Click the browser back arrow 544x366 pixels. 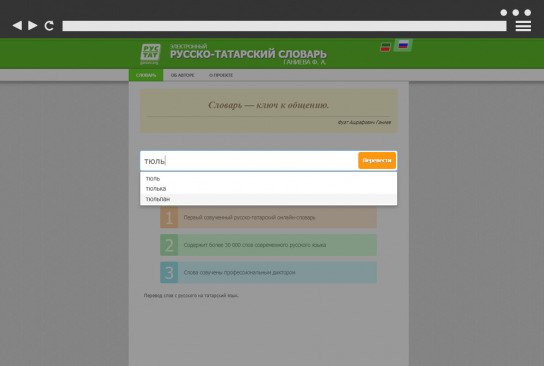point(17,25)
